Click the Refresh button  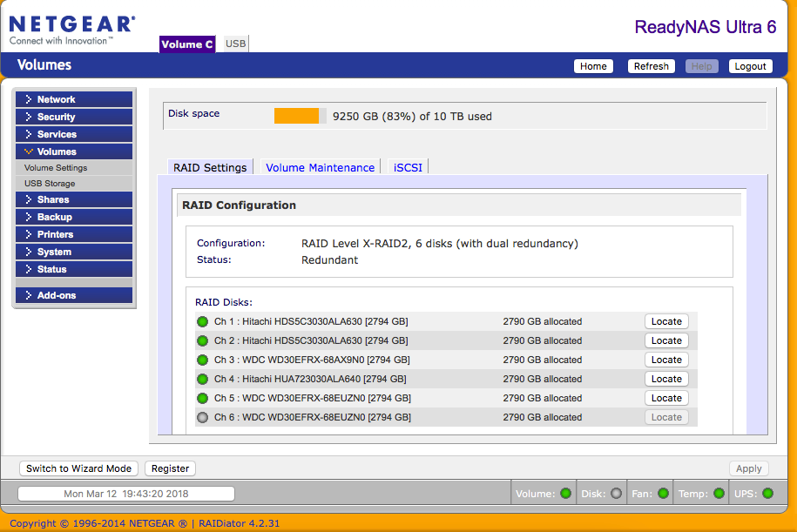click(x=652, y=66)
